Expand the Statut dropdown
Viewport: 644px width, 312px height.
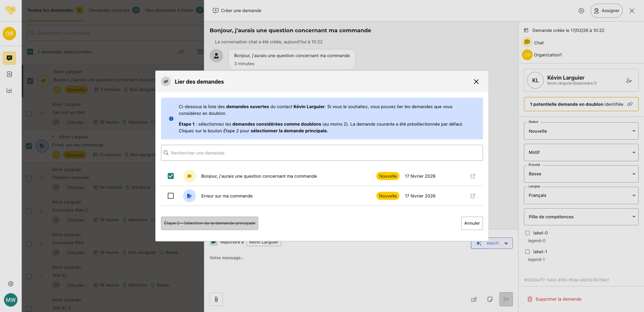pos(581,131)
